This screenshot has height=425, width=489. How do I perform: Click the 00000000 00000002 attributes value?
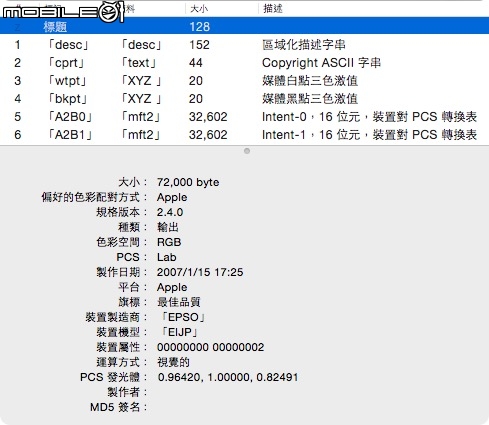pyautogui.click(x=210, y=347)
